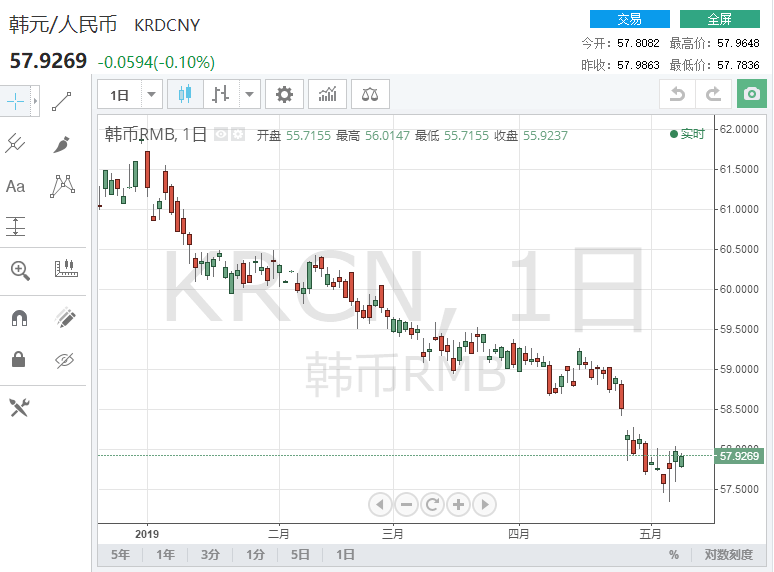774x572 pixels.
Task: Click the blue 交易 button
Action: (x=630, y=19)
